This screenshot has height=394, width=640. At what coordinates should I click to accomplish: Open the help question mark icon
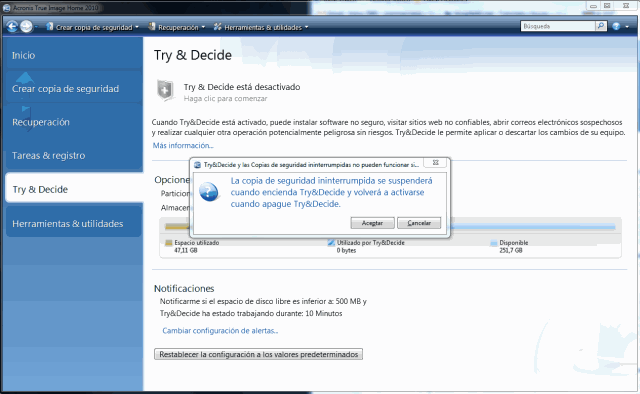tap(616, 27)
